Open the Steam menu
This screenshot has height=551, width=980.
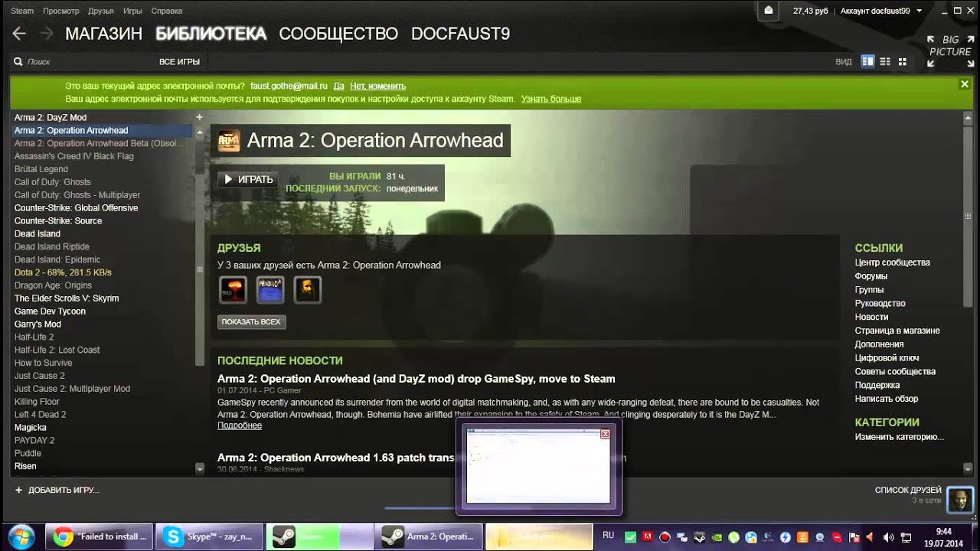coord(22,11)
